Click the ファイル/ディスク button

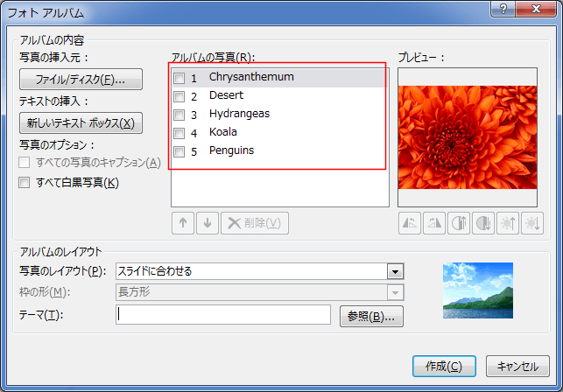coord(81,80)
